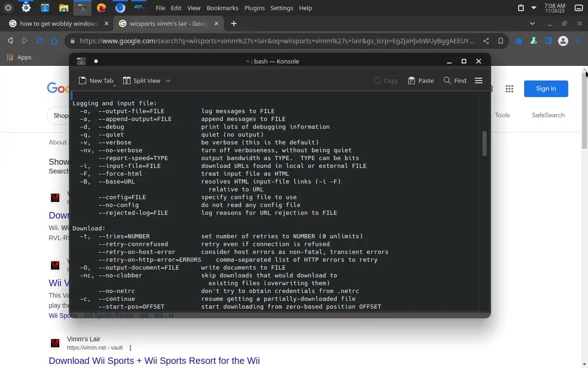
Task: Click the Google Sign in button
Action: tap(546, 89)
